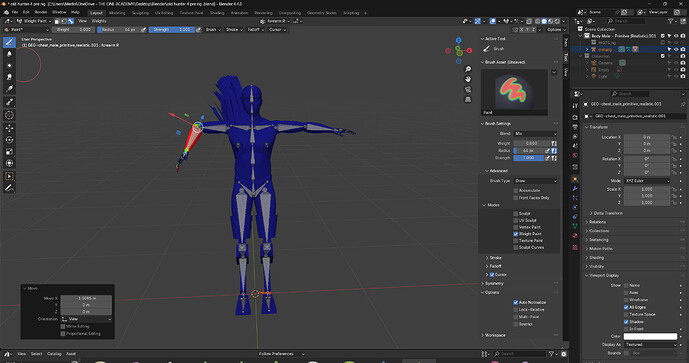Enable the Multi-Paint checkbox

[x=515, y=317]
